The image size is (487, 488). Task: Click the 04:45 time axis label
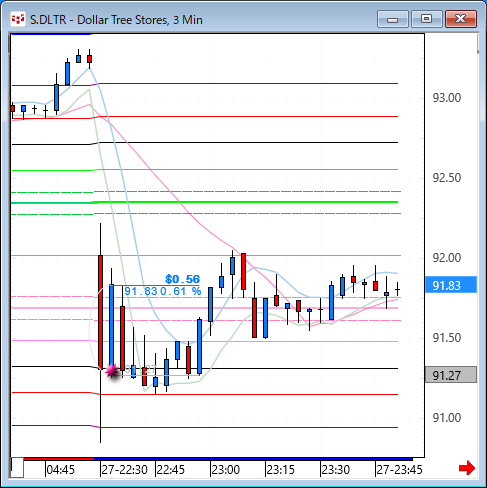(x=61, y=470)
